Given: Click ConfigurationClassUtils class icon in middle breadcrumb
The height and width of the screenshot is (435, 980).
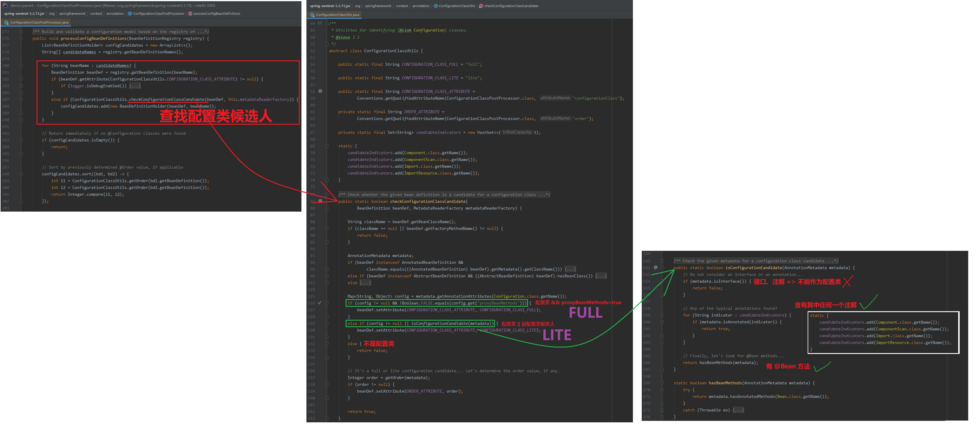Looking at the screenshot, I should tap(435, 6).
